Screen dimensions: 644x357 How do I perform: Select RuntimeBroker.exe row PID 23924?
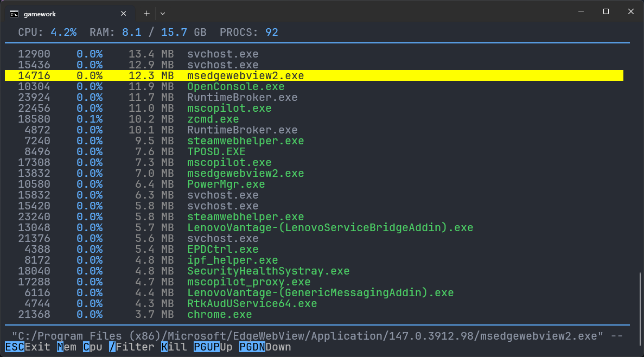coord(314,97)
